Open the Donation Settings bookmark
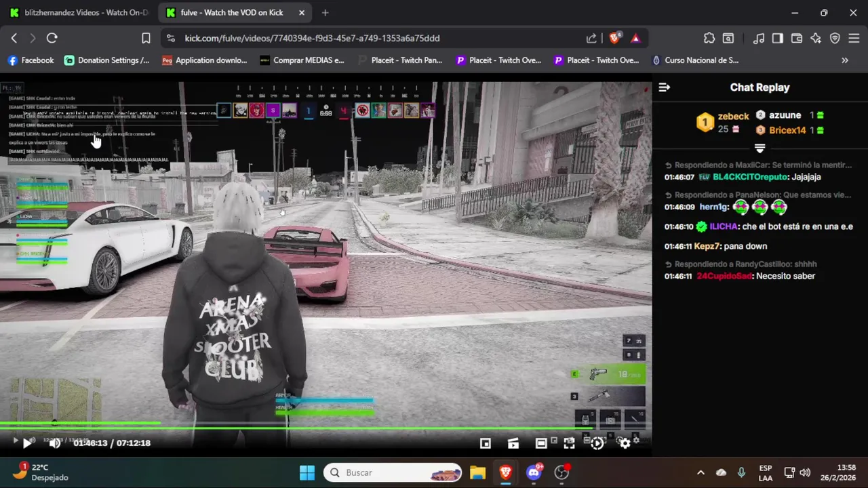This screenshot has width=868, height=488. pos(107,60)
